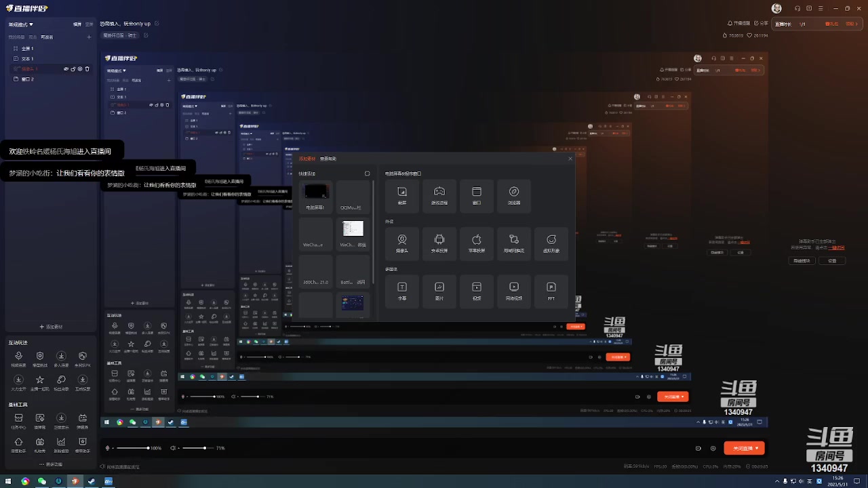Image resolution: width=868 pixels, height=488 pixels.
Task: Add the LAN streaming source tile
Action: point(514,244)
